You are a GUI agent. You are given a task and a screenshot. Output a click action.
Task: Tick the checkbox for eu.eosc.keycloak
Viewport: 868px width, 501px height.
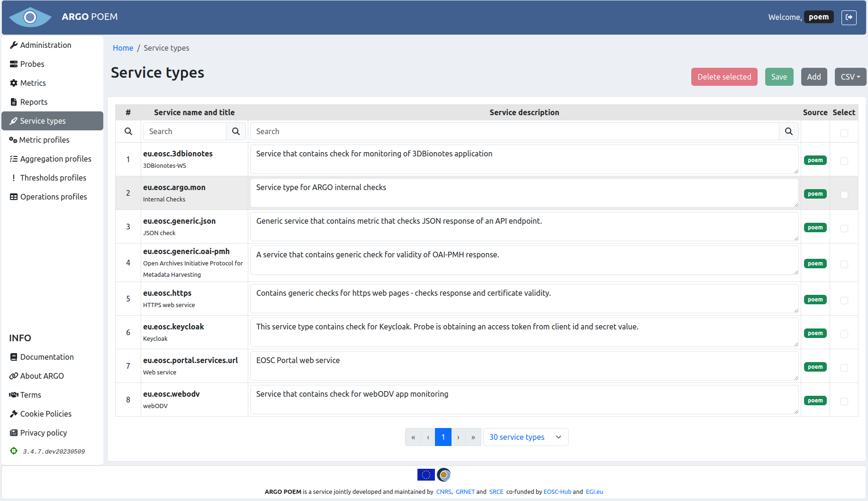tap(844, 334)
